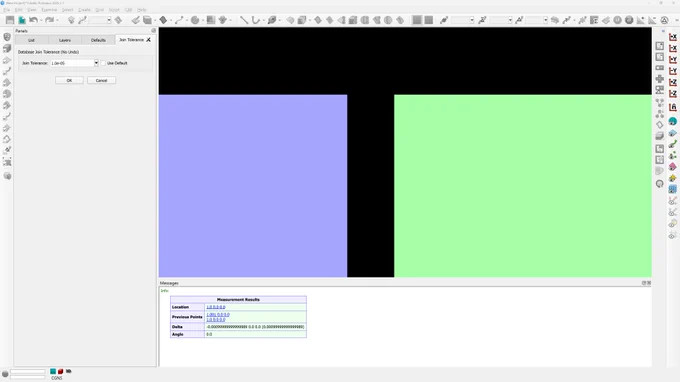Viewport: 680px width, 382px height.
Task: Close the Messages panel
Action: [x=649, y=283]
